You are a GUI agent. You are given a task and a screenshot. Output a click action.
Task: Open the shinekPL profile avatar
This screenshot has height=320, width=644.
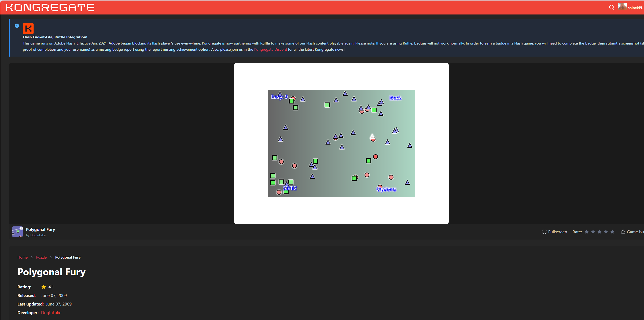[x=622, y=7]
